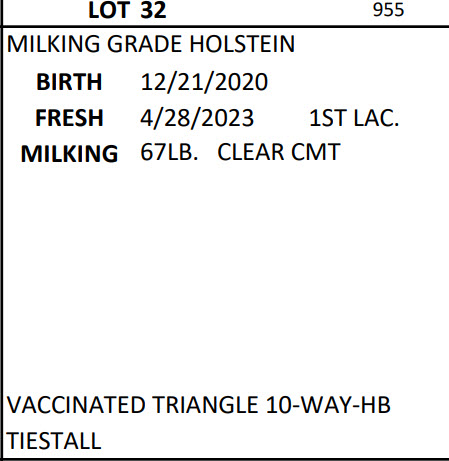Click the CLEAR CMT text
The width and height of the screenshot is (449, 461).
(279, 152)
